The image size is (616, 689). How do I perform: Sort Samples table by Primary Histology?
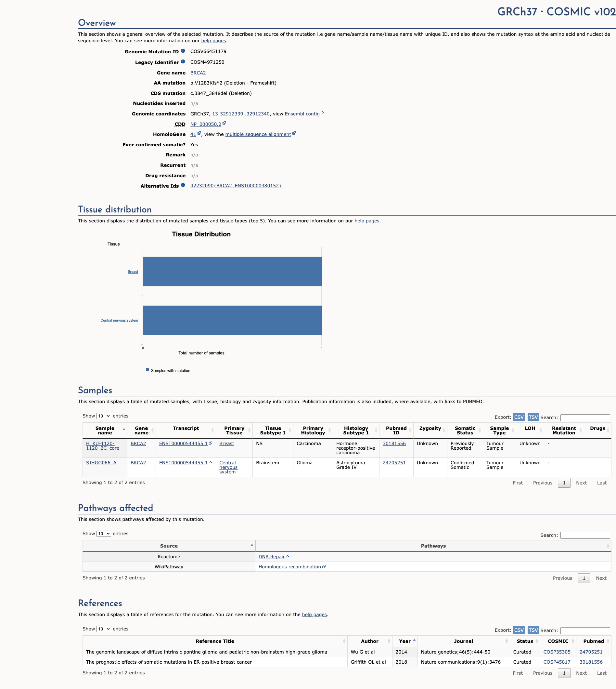313,431
